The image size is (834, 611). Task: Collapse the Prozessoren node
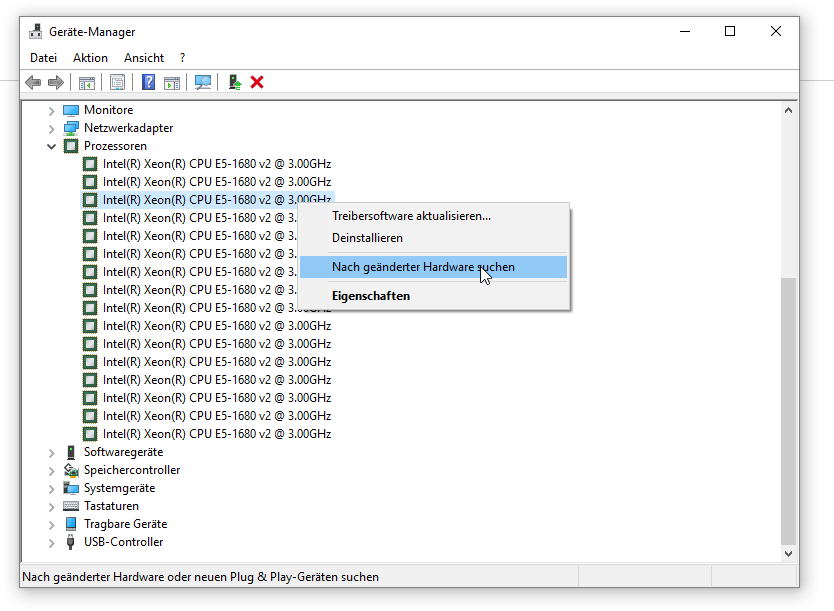[x=51, y=146]
